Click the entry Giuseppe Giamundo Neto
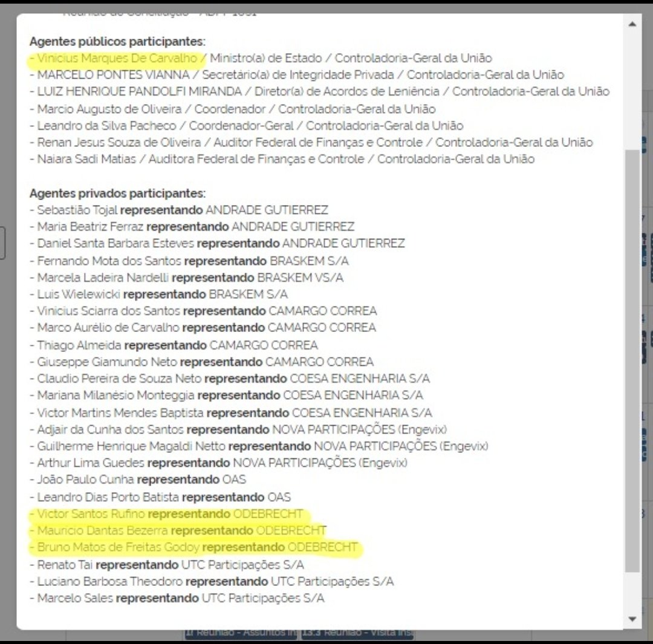This screenshot has width=653, height=644. coord(201,362)
